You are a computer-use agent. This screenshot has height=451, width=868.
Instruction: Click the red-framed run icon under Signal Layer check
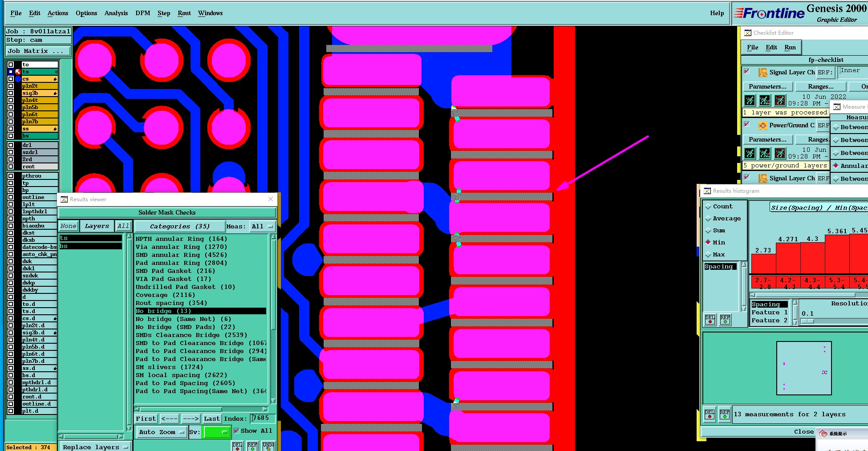780,100
